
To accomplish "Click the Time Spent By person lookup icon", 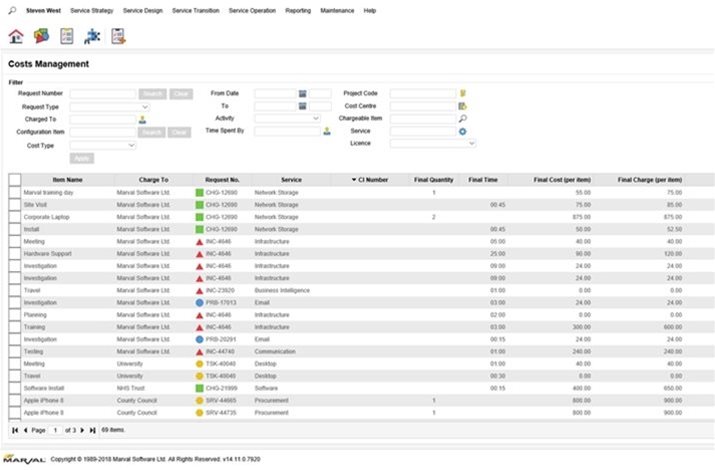I will click(x=326, y=131).
